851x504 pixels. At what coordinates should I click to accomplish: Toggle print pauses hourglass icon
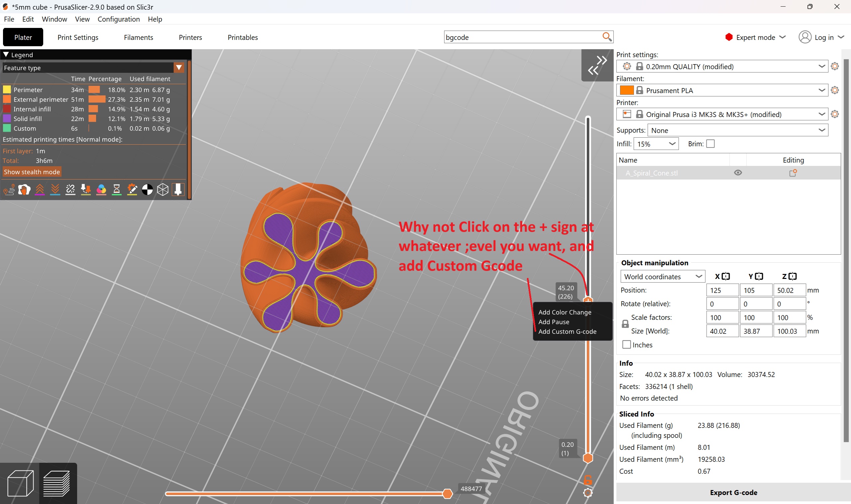click(116, 189)
